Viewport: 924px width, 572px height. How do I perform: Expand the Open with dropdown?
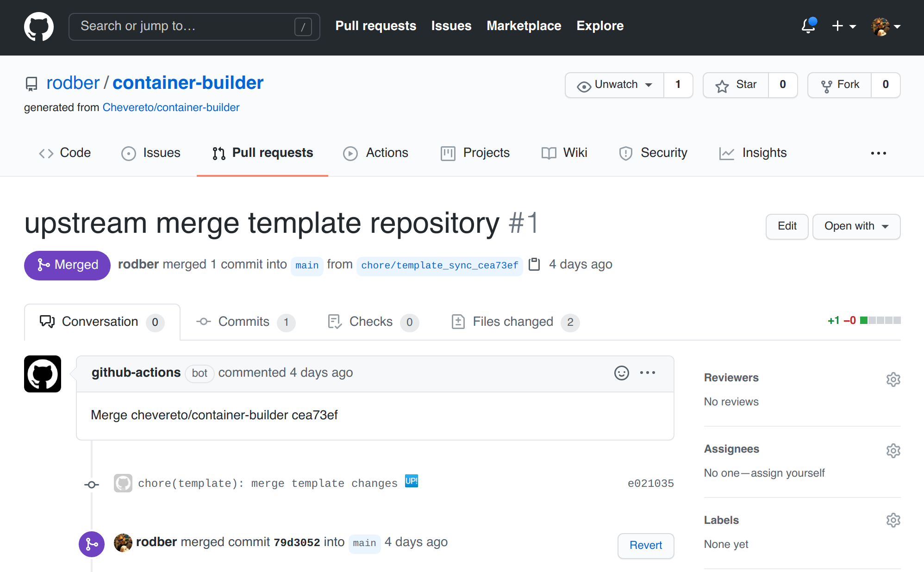click(856, 226)
